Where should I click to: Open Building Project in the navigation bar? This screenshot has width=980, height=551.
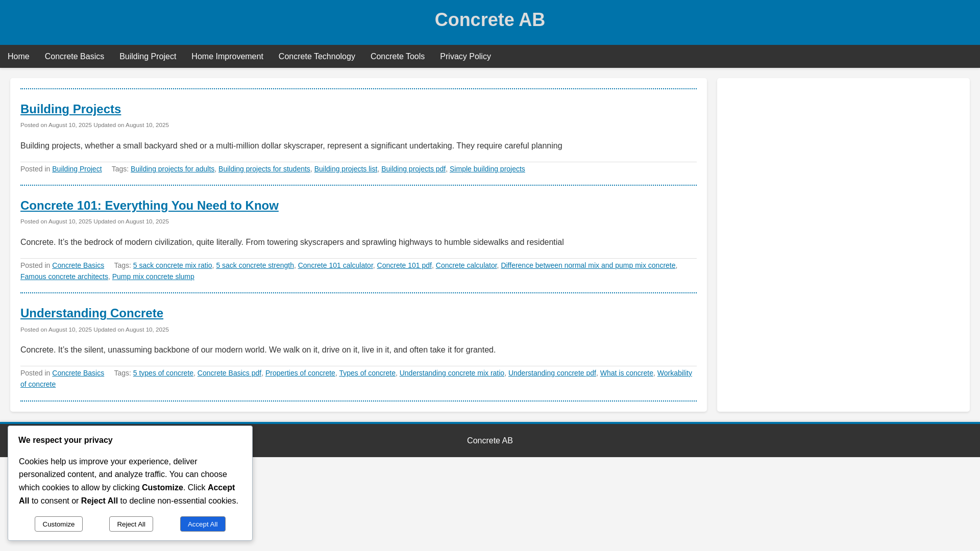click(148, 57)
